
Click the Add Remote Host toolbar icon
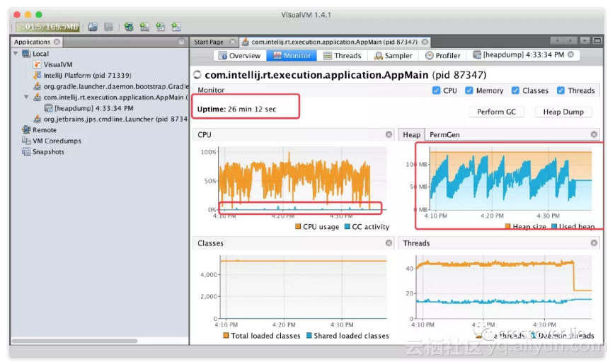point(129,27)
